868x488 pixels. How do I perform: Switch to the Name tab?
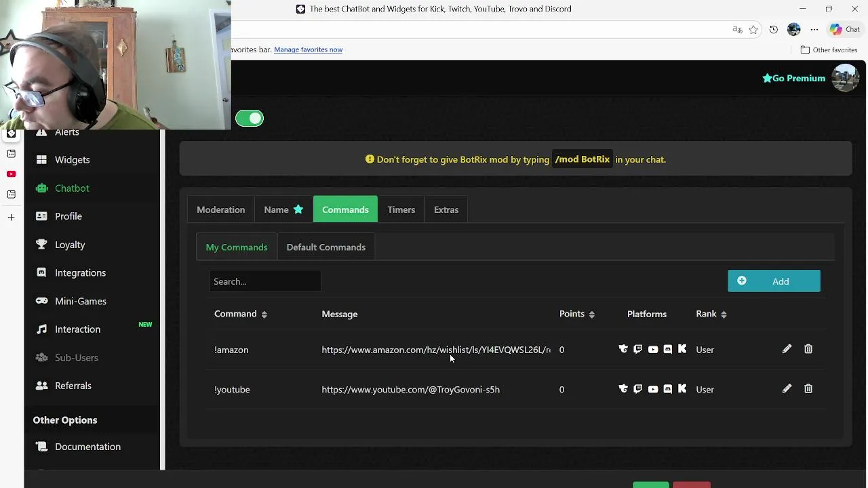[x=283, y=209]
